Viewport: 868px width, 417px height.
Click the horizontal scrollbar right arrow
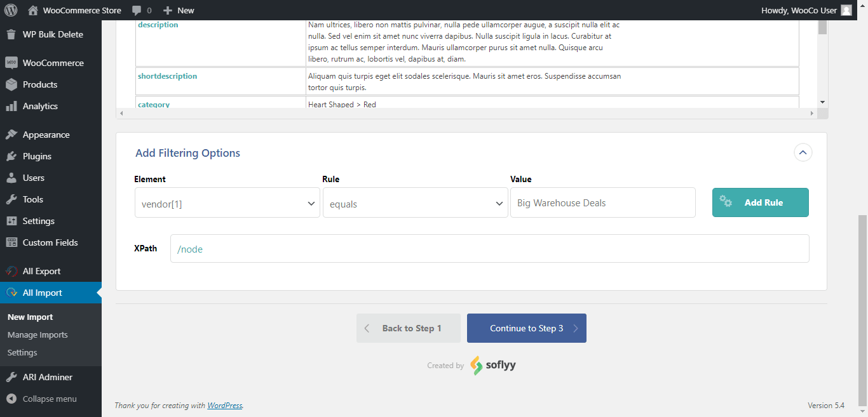coord(811,113)
